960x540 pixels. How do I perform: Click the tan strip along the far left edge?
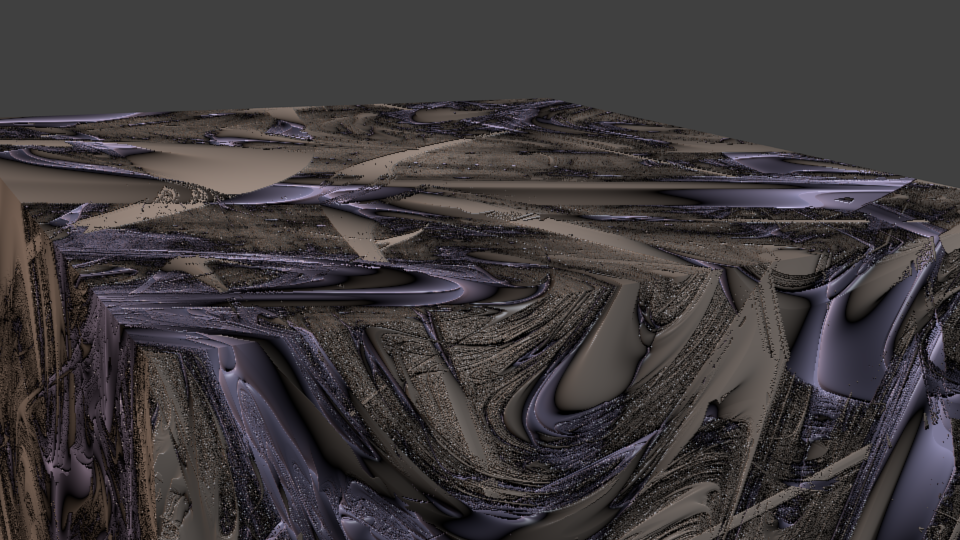[12, 300]
